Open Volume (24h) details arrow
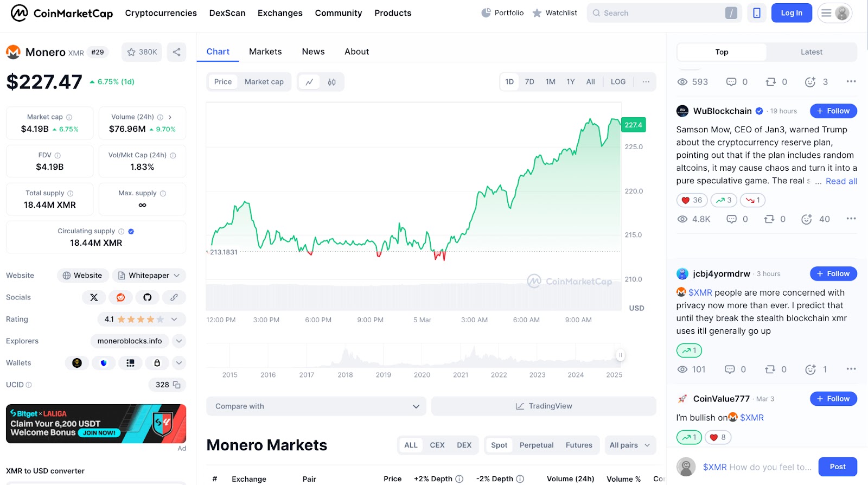 click(x=170, y=117)
